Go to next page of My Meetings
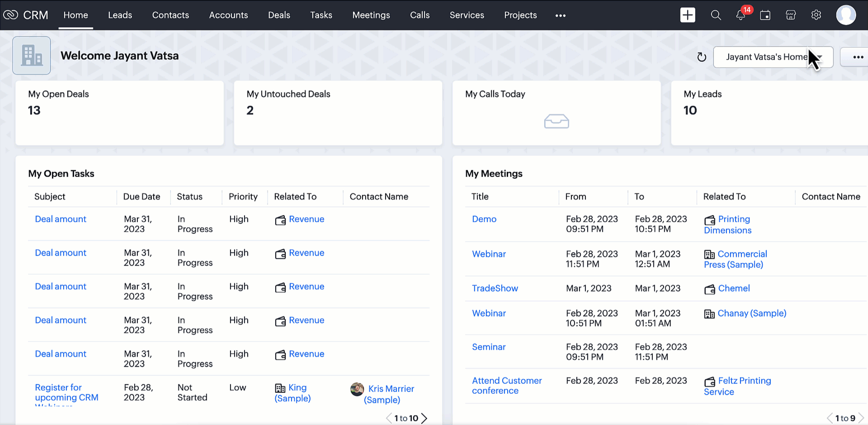868x425 pixels. (x=861, y=418)
